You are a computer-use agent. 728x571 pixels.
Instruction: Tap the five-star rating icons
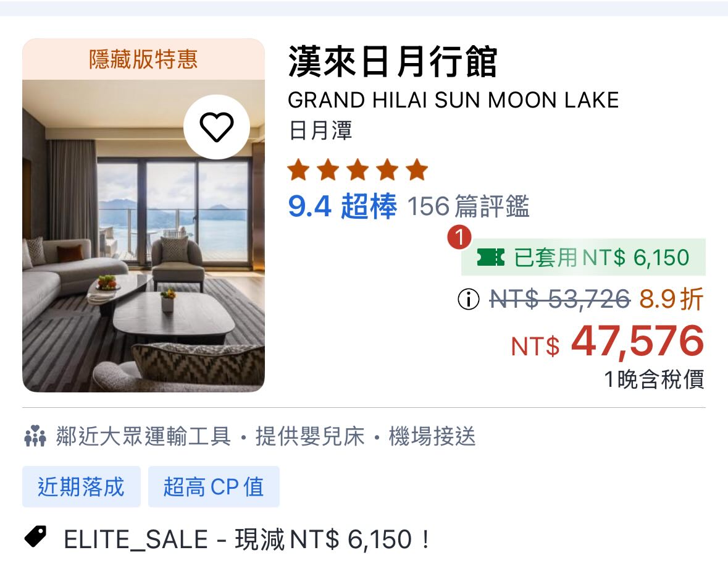tap(358, 170)
